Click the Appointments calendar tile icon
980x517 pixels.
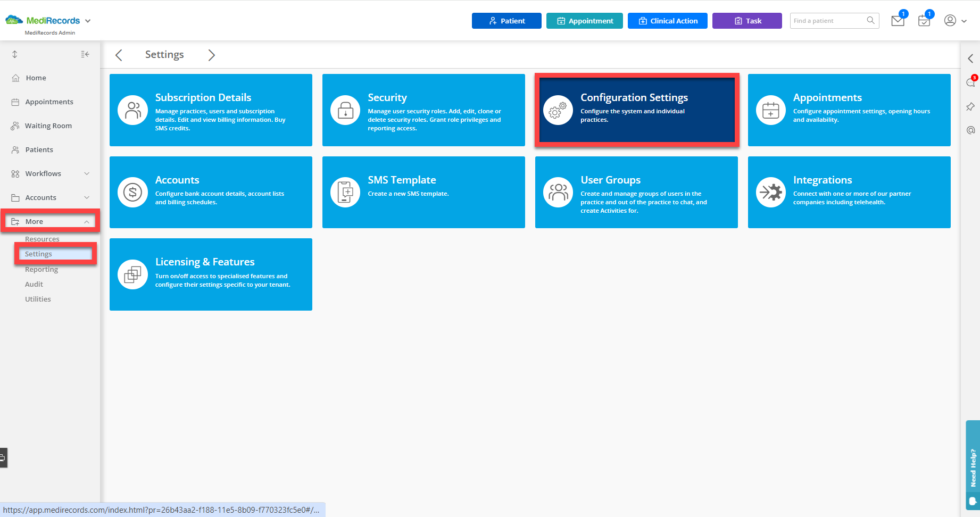click(x=771, y=110)
